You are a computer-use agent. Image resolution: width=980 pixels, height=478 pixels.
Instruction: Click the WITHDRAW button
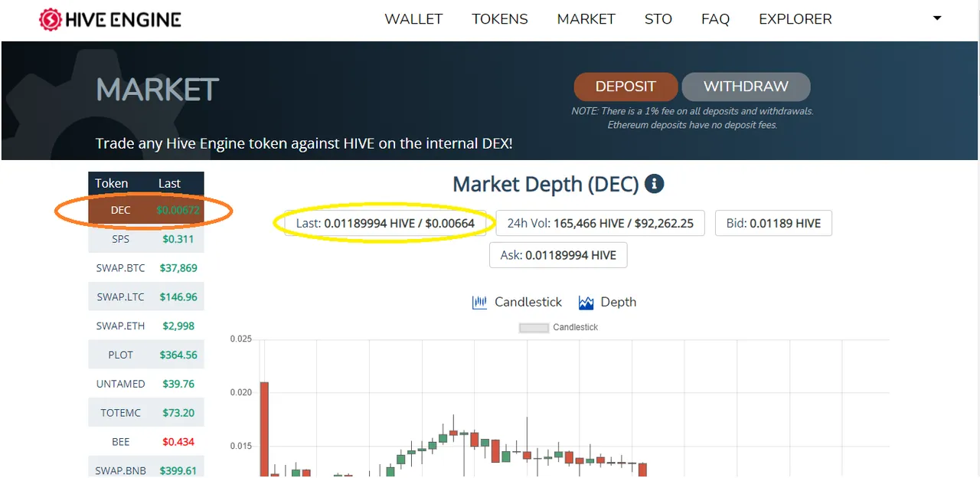point(746,87)
